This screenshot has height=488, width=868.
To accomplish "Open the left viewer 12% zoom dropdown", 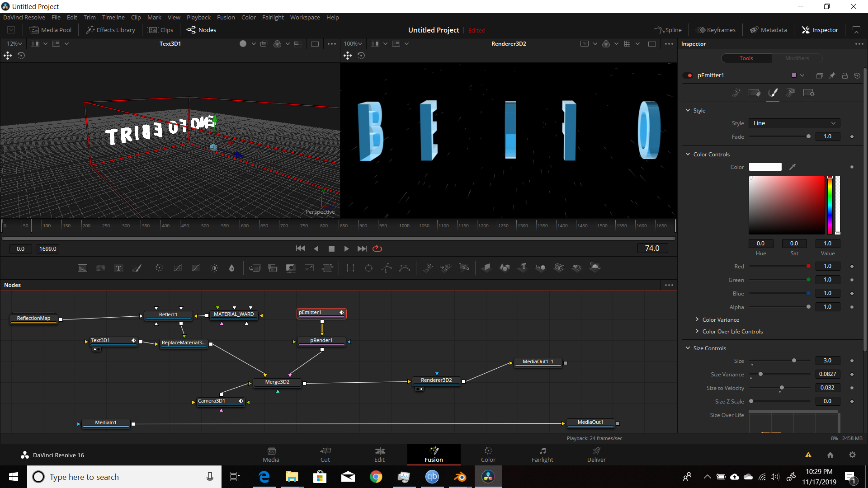I will (14, 44).
